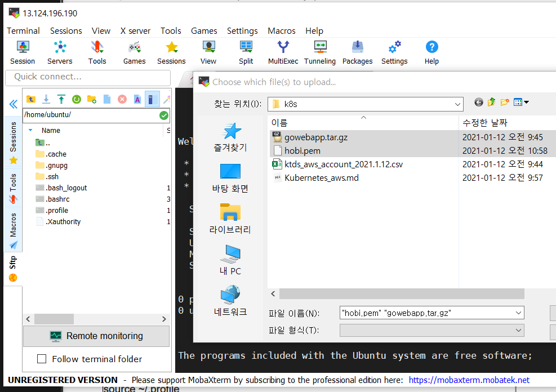Switch to Tools vertical side tab
Screen dimensions: 556x392
(13, 188)
